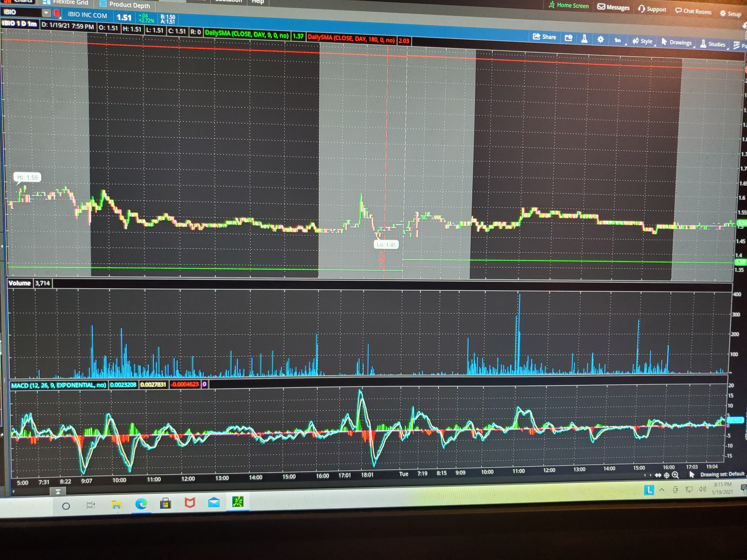Click the red symbol link color icon
The height and width of the screenshot is (560, 747).
[57, 14]
